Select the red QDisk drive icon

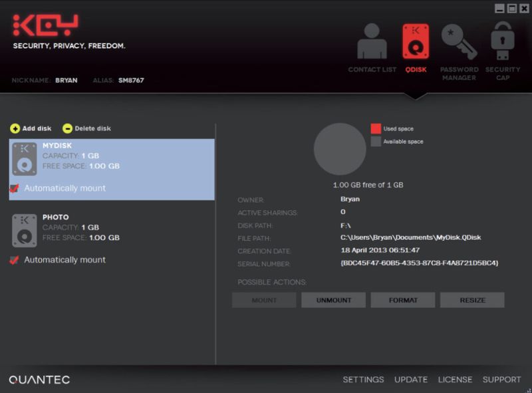416,41
